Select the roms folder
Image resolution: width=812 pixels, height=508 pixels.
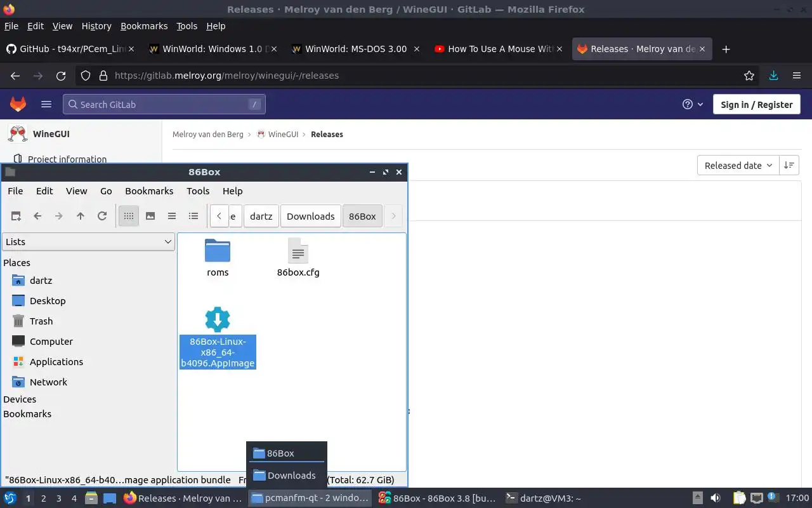tap(218, 257)
